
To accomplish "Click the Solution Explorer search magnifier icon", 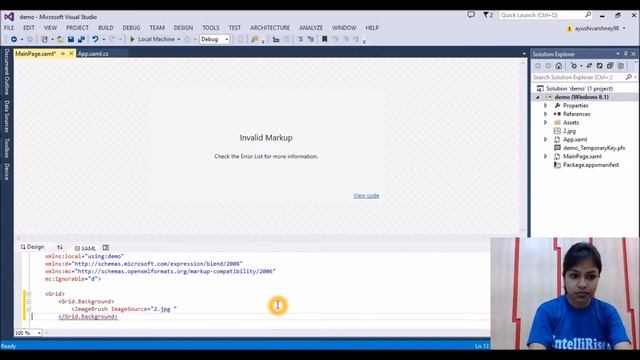I will pyautogui.click(x=629, y=77).
